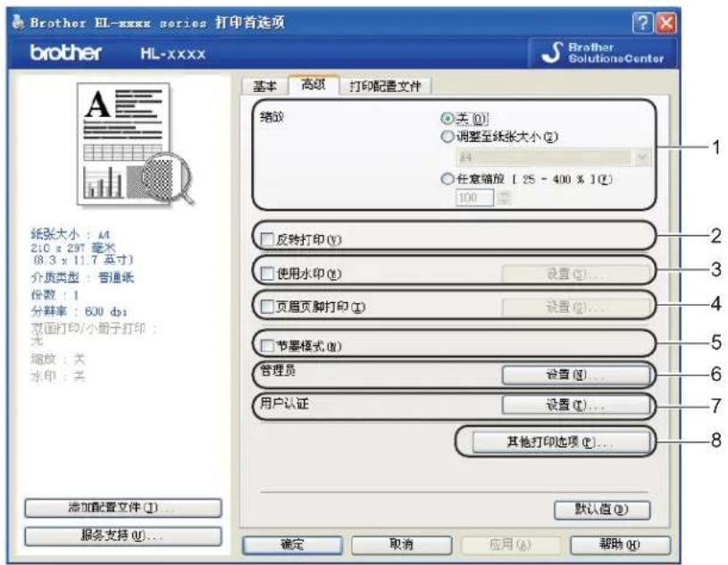Click the HL-xxxx model name text

point(172,54)
